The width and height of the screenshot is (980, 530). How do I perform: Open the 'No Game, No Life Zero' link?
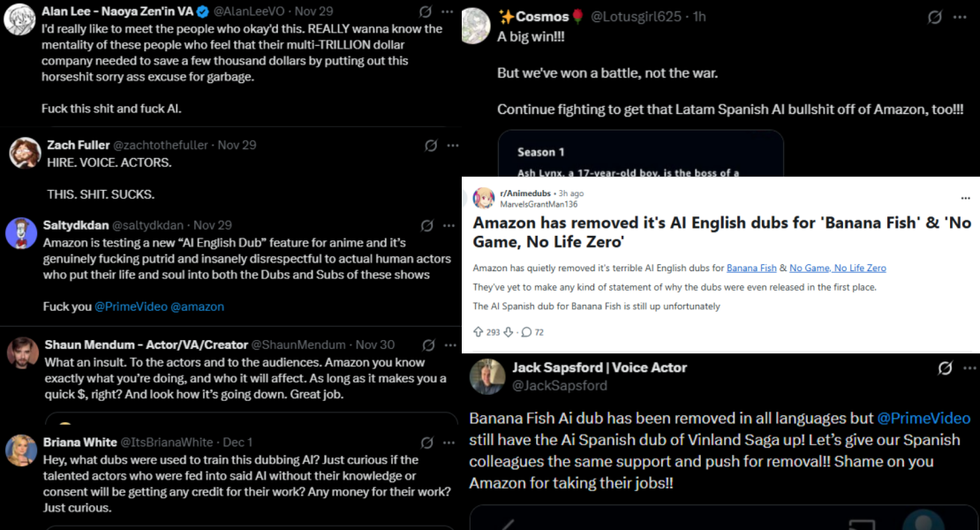tap(837, 268)
